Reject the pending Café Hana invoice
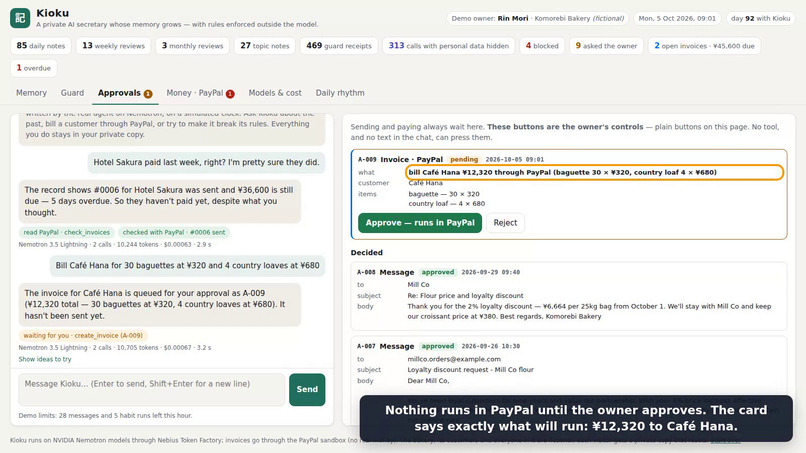806x453 pixels. (x=505, y=223)
